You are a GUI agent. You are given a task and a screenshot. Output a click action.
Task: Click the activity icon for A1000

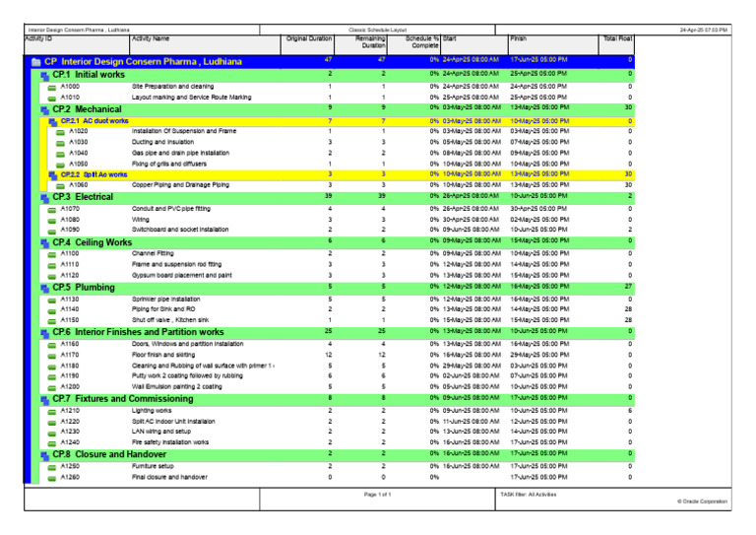pyautogui.click(x=51, y=88)
